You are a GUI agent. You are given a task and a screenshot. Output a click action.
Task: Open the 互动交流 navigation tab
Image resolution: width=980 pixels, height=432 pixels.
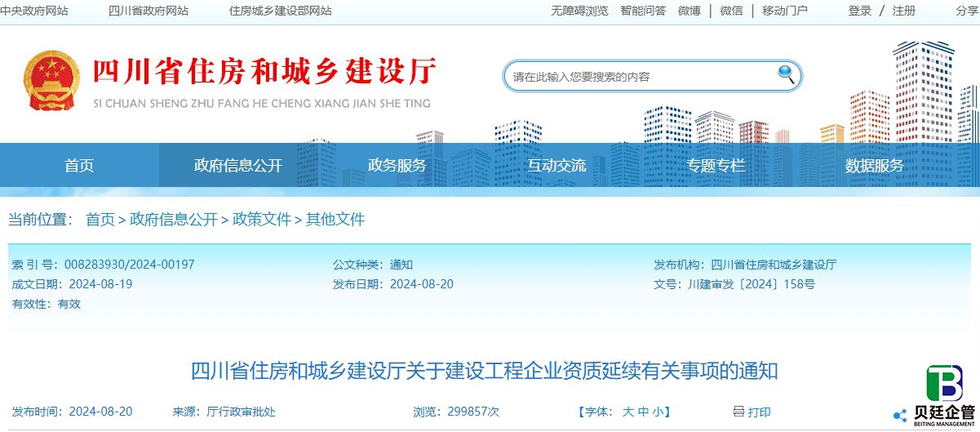pos(556,166)
